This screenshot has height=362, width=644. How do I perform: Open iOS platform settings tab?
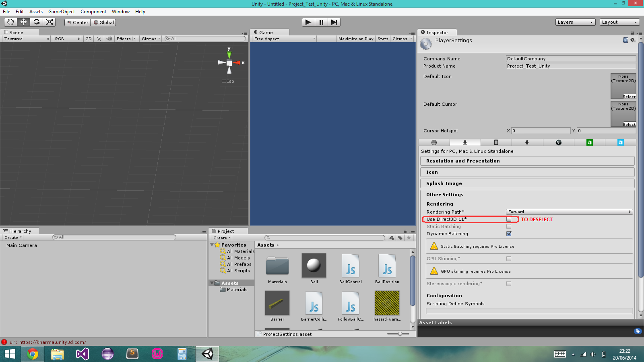(496, 142)
